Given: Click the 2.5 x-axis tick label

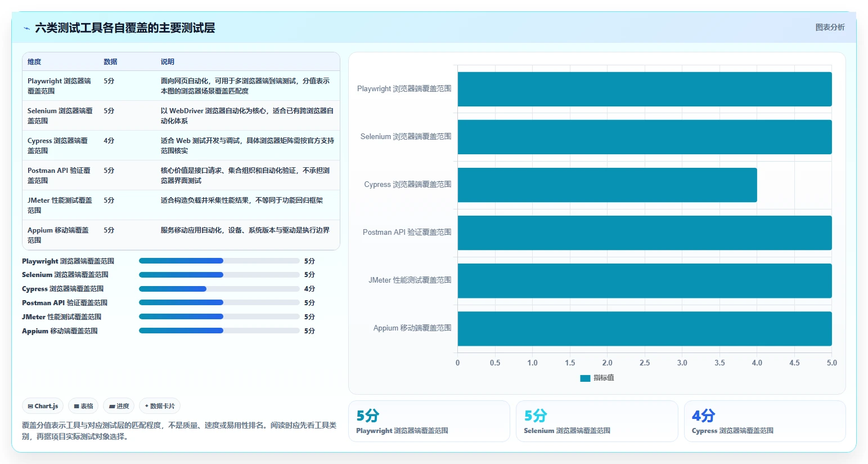Looking at the screenshot, I should click(645, 363).
